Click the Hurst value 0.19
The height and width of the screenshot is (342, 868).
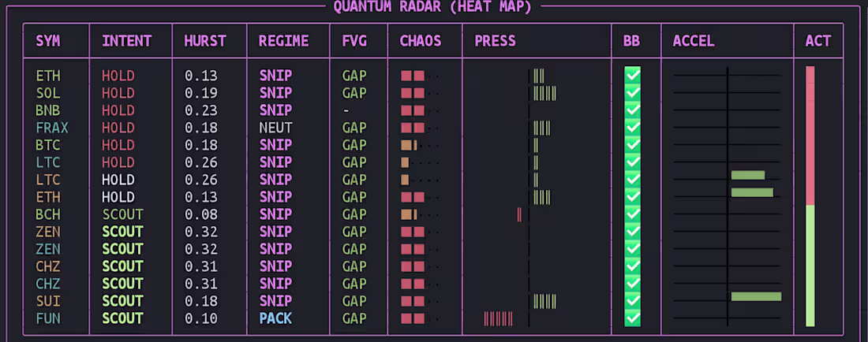[201, 93]
